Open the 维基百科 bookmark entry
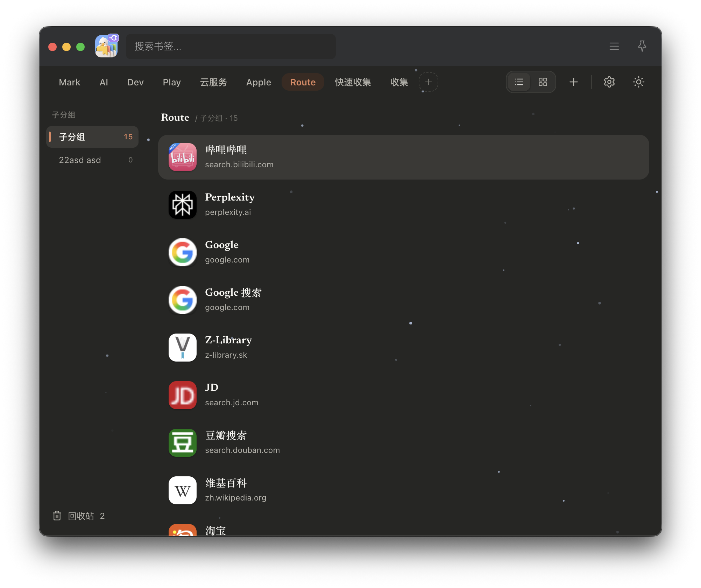The image size is (701, 588). 404,490
